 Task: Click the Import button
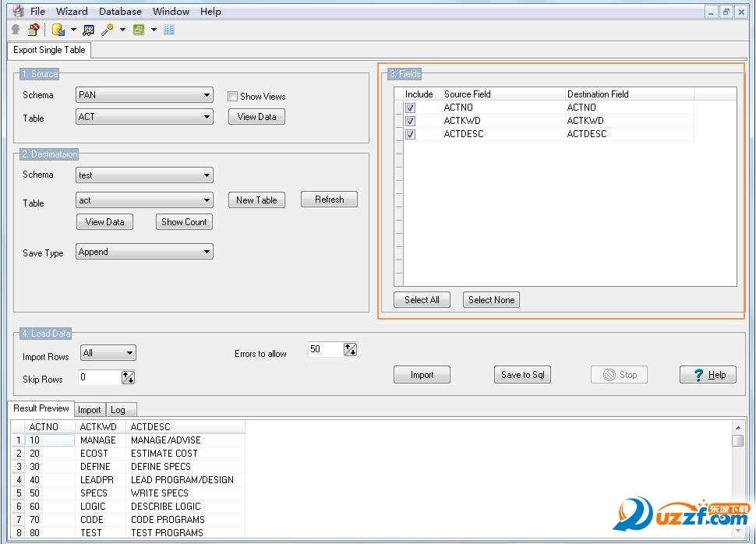(x=422, y=375)
